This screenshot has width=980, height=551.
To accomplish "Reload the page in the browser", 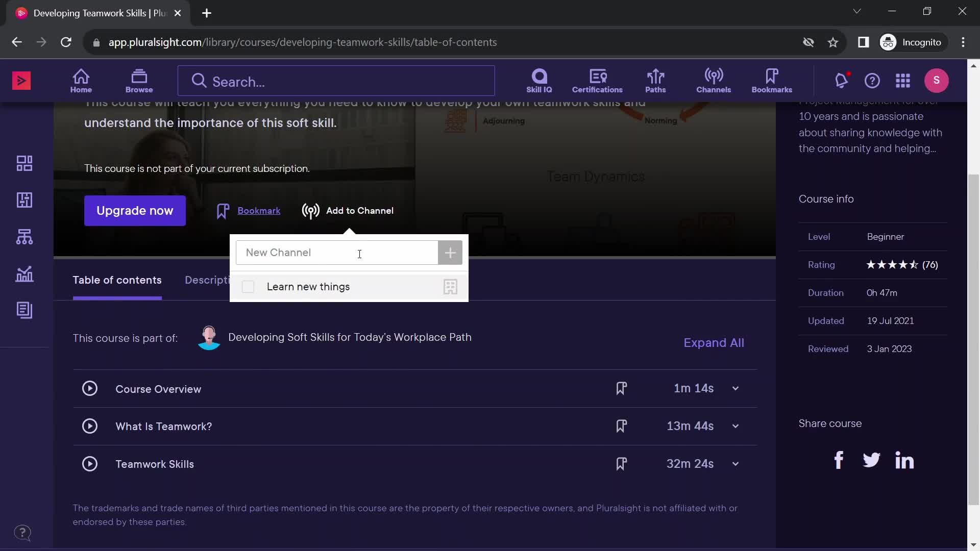I will tap(66, 42).
